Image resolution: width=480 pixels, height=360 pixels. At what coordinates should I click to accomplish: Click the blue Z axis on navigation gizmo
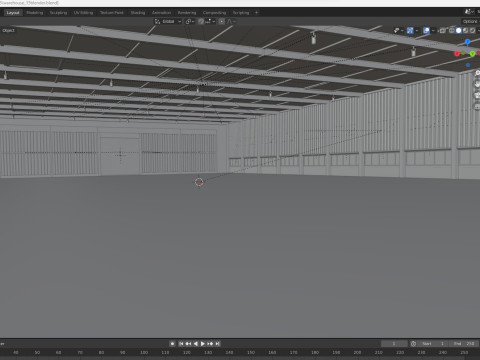click(x=468, y=41)
